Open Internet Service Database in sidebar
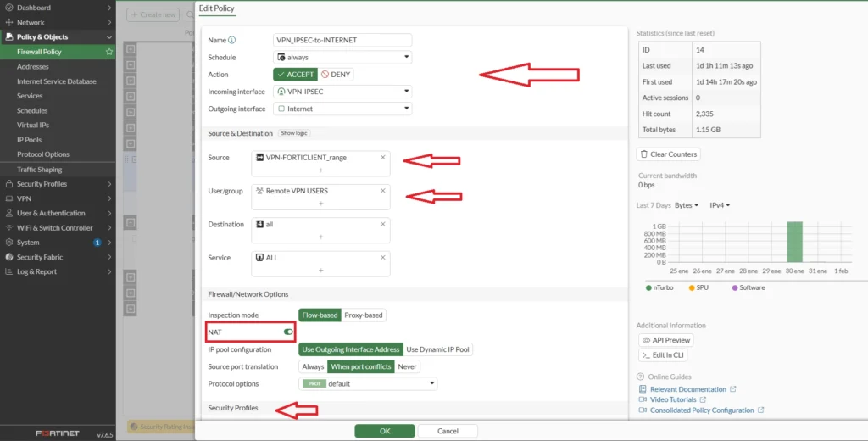Screen dimensions: 868x441 (57, 81)
